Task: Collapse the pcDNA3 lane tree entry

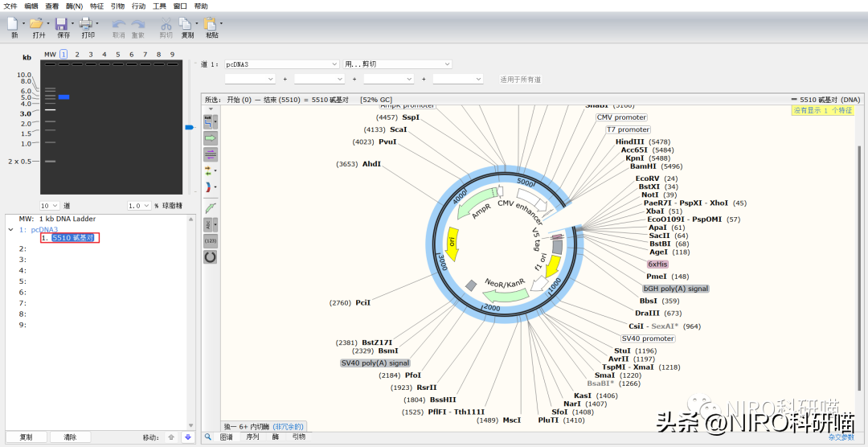Action: coord(10,229)
